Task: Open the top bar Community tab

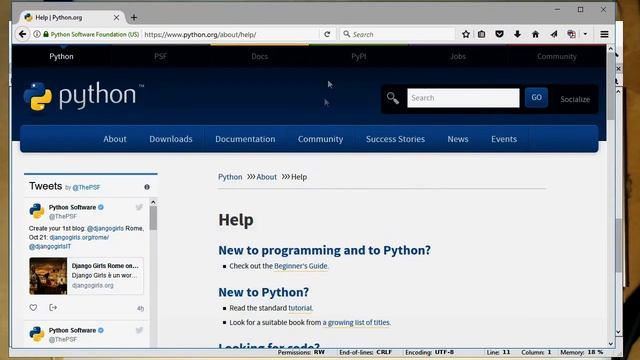Action: pyautogui.click(x=557, y=56)
